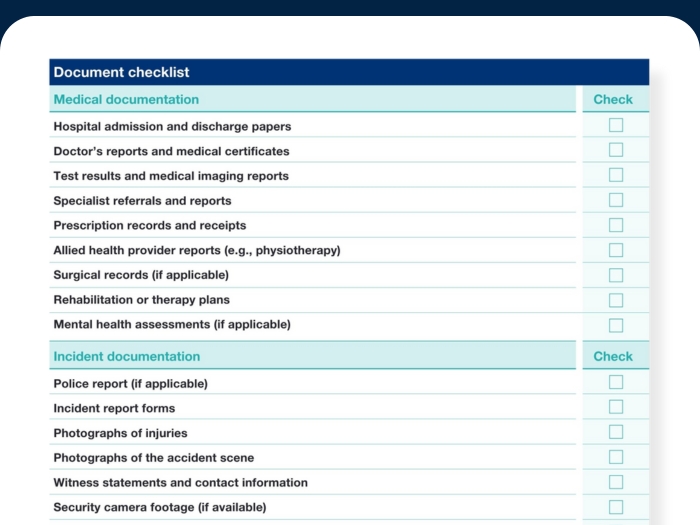The image size is (700, 525).
Task: Mark Security camera footage checkbox
Action: (x=616, y=507)
